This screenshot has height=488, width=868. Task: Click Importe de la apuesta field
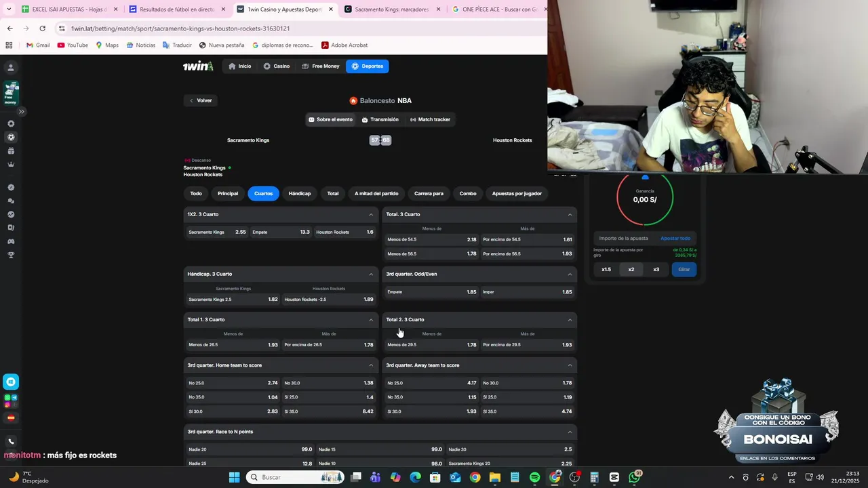[624, 239]
